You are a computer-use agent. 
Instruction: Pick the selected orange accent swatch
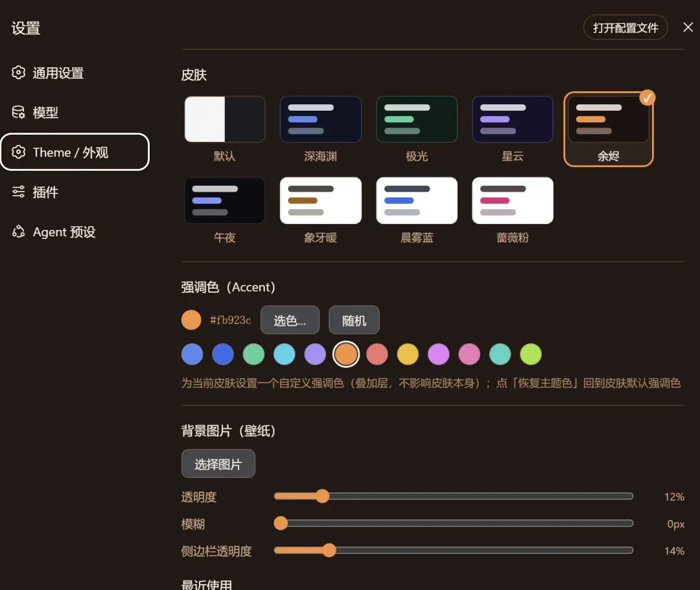(346, 354)
